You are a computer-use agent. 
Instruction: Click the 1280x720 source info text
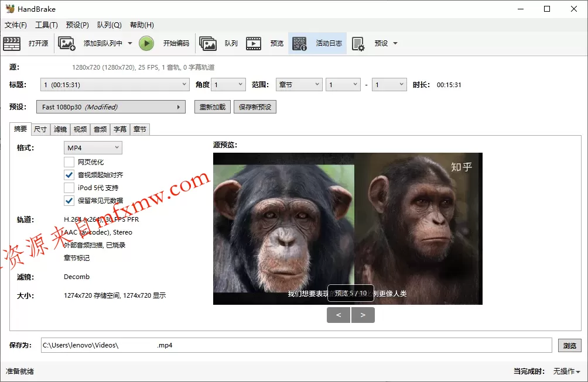pos(143,67)
